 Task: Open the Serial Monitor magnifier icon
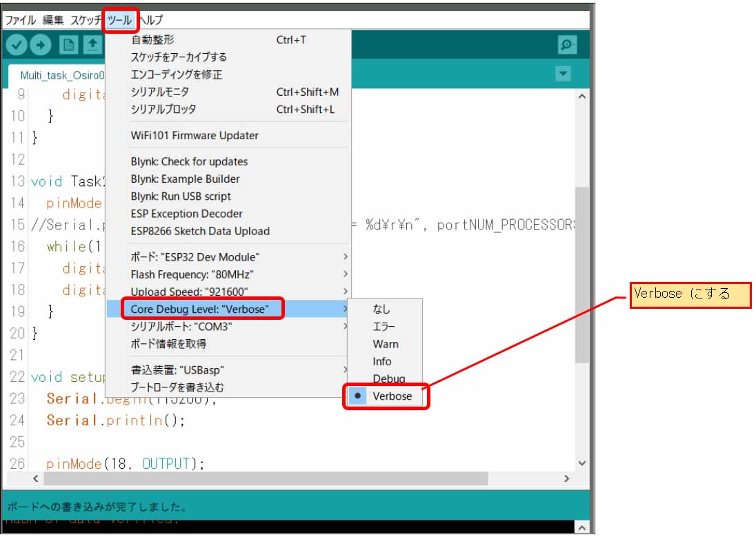pyautogui.click(x=567, y=45)
